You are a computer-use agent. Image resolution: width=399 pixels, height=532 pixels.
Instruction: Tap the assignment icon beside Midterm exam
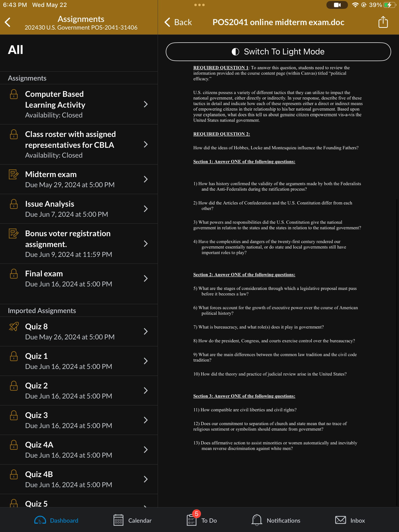coord(14,174)
